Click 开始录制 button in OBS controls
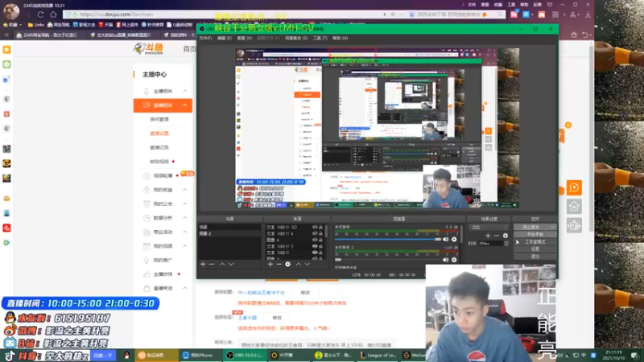The height and width of the screenshot is (362, 644). (535, 234)
